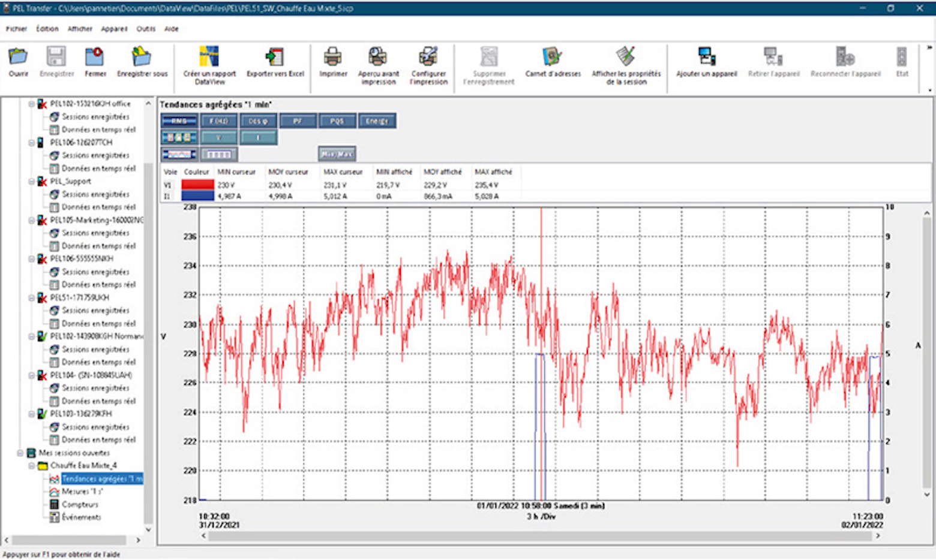Open the Édition menu
This screenshot has width=936, height=560.
coord(47,29)
